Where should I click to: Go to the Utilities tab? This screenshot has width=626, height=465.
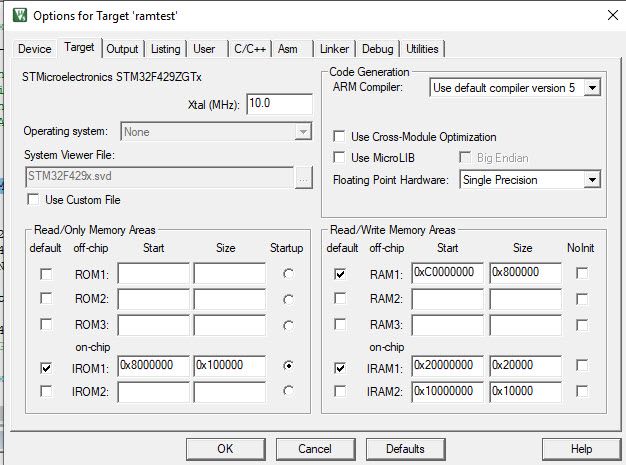tap(422, 49)
